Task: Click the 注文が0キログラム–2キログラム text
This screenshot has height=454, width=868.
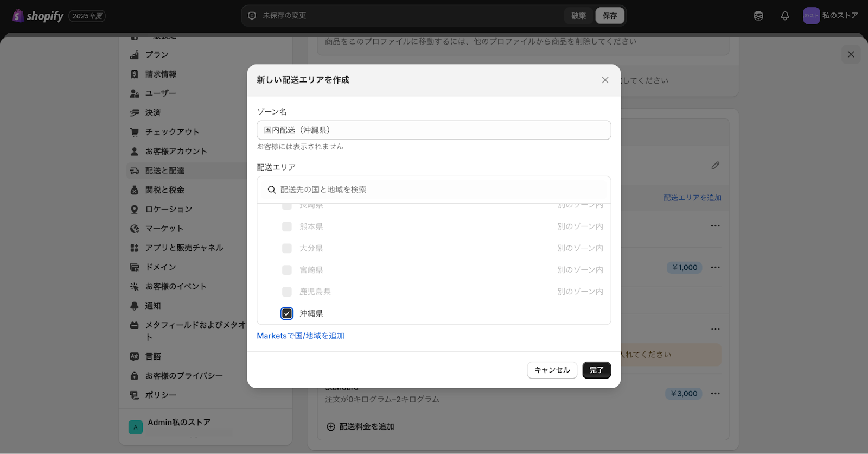Action: coord(382,399)
